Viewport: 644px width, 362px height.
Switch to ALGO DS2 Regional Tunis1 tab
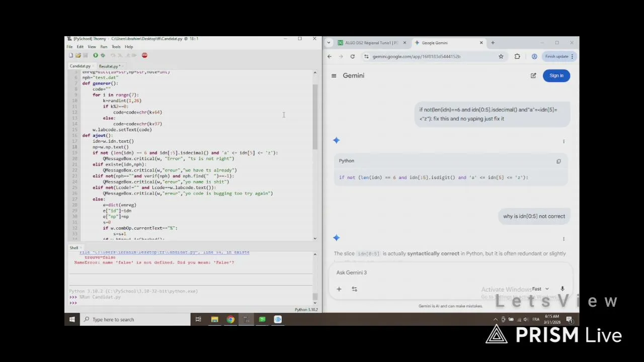coord(371,43)
